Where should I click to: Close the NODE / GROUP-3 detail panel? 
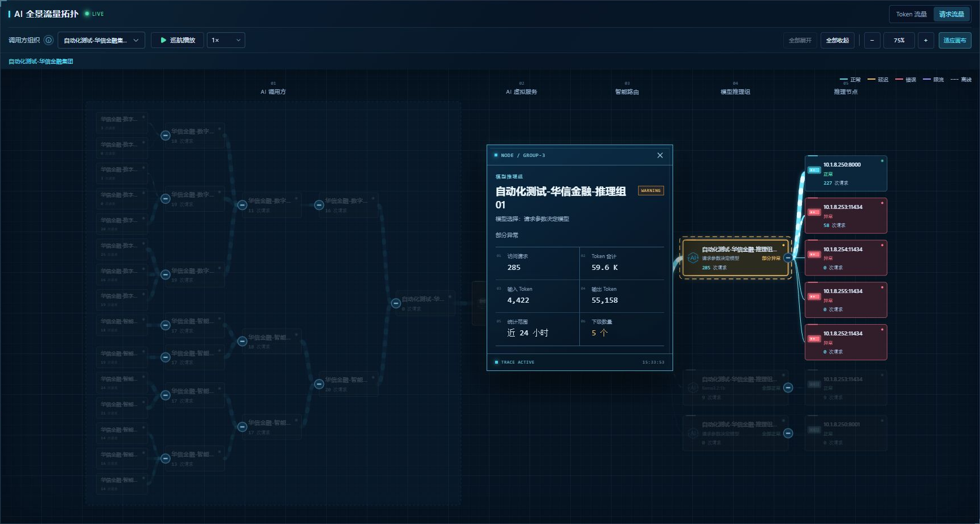pos(660,155)
